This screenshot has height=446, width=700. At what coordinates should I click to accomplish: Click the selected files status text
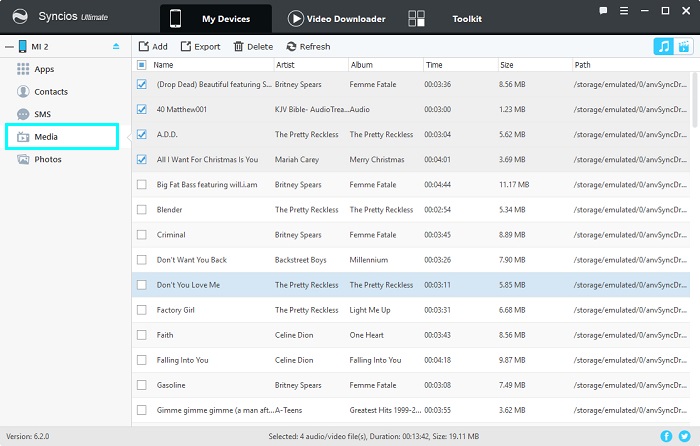pos(374,436)
